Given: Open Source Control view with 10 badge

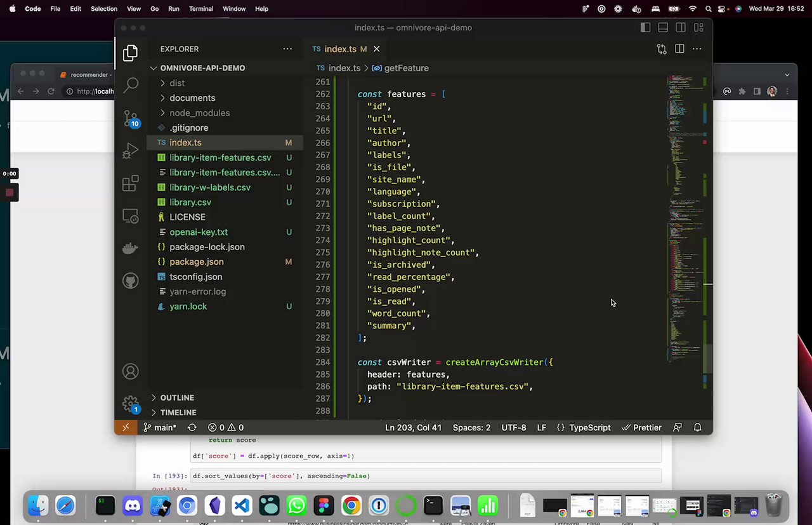Looking at the screenshot, I should [130, 119].
